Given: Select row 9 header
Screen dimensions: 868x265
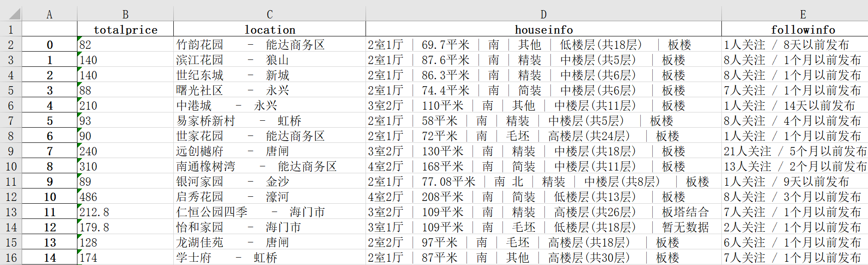Looking at the screenshot, I should click(x=11, y=151).
